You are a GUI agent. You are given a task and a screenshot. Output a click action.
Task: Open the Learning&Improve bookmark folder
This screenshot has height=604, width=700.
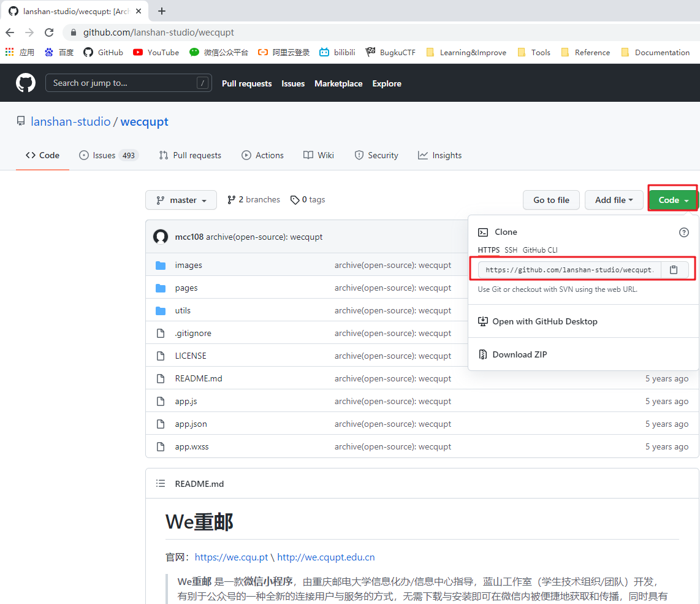point(466,52)
